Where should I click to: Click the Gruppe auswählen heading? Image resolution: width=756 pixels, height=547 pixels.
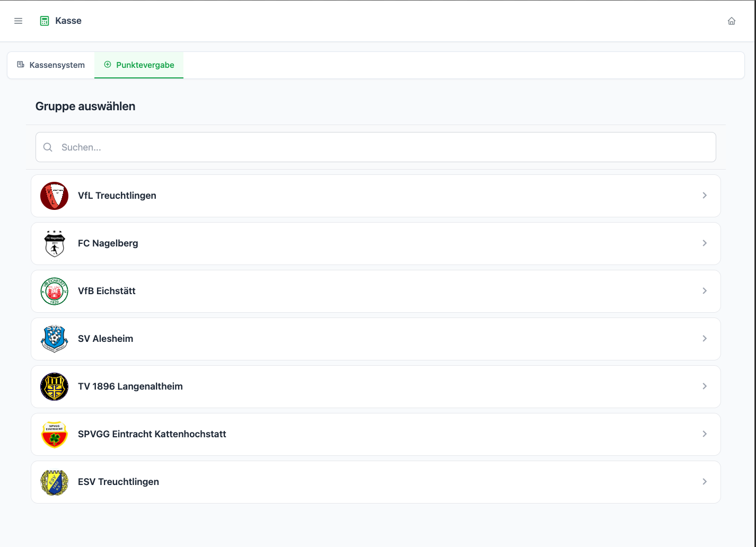[x=85, y=106]
